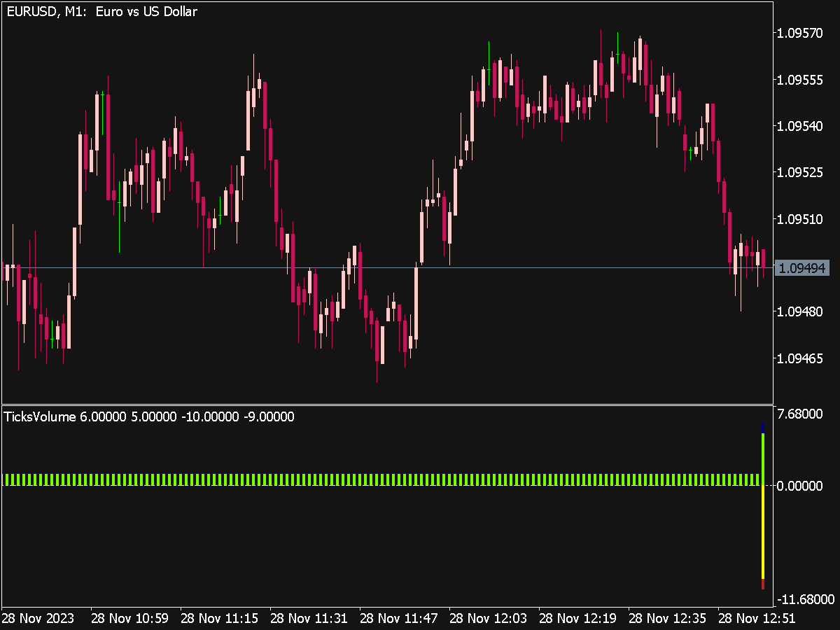Click the blue tip atop the volume bar
The width and height of the screenshot is (840, 630).
762,427
